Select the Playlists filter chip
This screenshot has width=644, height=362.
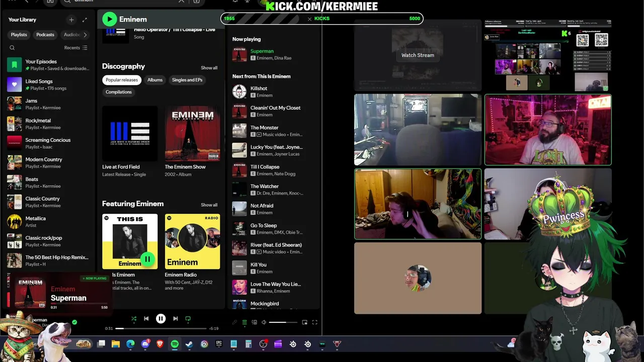click(19, 35)
